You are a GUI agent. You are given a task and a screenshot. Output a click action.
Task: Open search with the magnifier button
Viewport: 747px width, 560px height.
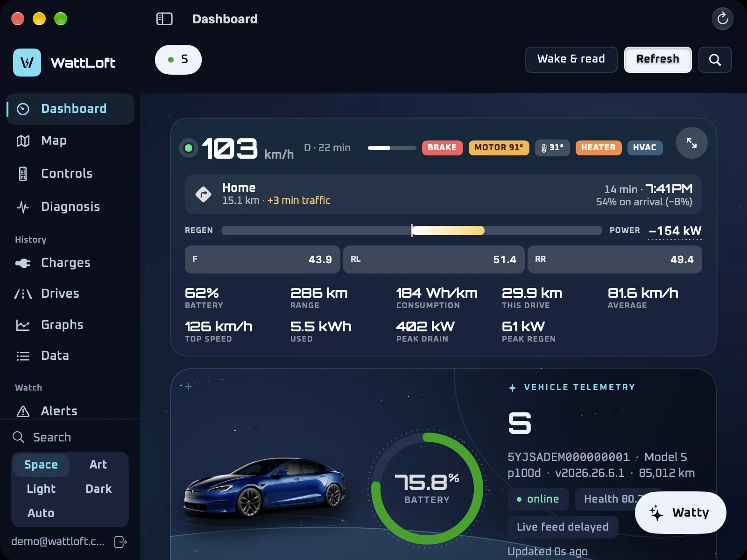coord(715,60)
